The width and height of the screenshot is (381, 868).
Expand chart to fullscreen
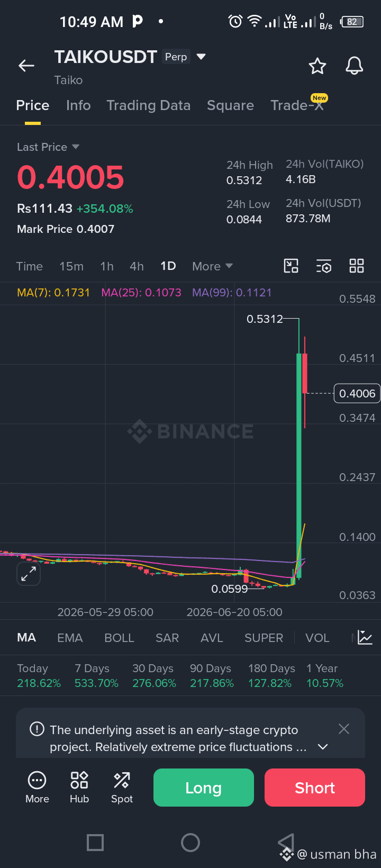(29, 574)
